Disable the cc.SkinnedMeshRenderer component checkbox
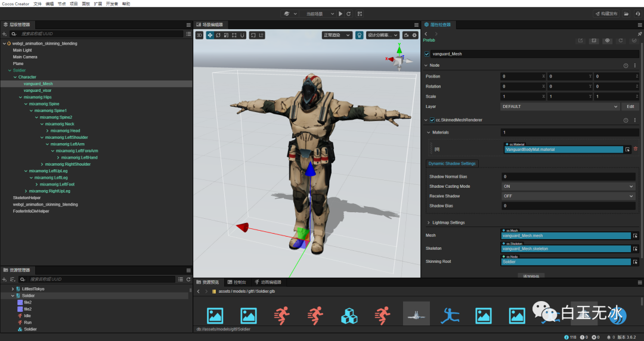Viewport: 644px width, 341px height. point(432,120)
